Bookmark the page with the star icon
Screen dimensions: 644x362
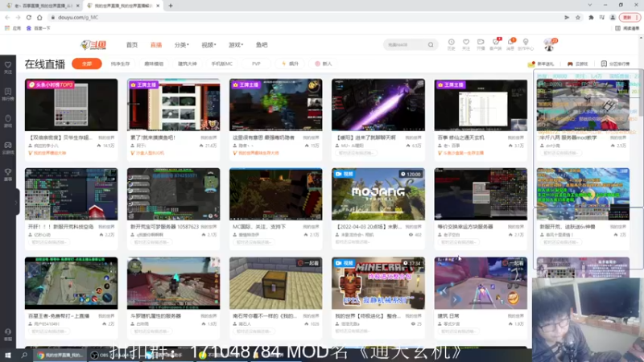coord(578,17)
